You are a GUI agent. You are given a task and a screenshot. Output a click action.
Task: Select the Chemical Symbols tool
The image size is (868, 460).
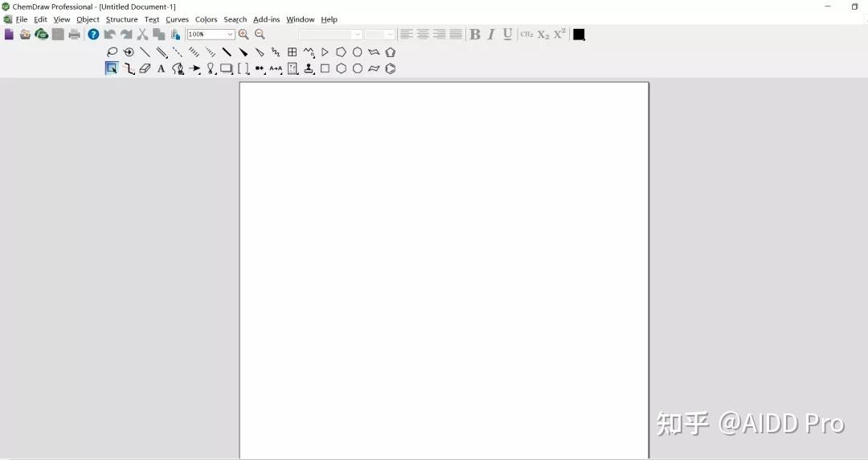pos(260,68)
